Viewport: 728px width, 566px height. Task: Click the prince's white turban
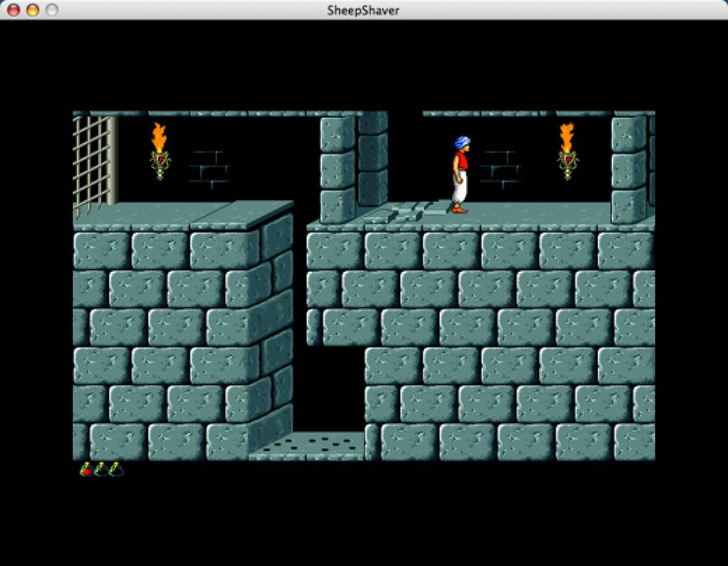tap(462, 140)
